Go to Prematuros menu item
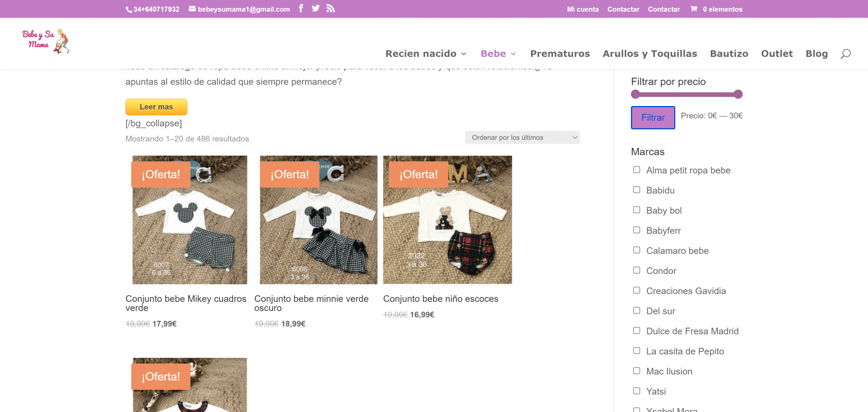The height and width of the screenshot is (412, 868). pyautogui.click(x=560, y=54)
